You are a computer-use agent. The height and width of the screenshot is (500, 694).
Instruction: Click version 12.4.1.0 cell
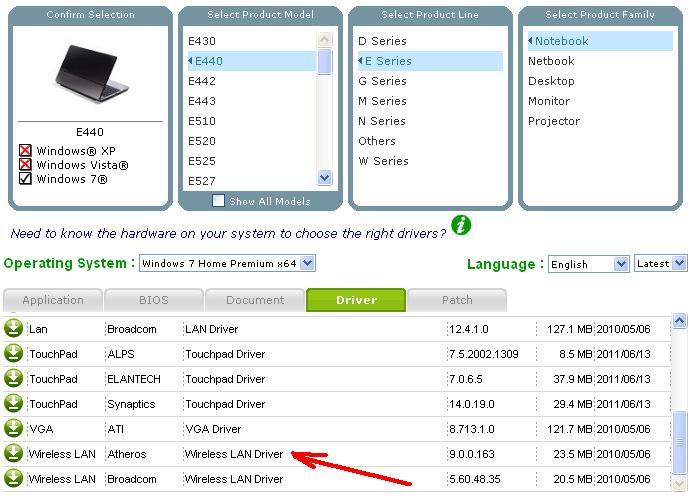469,329
